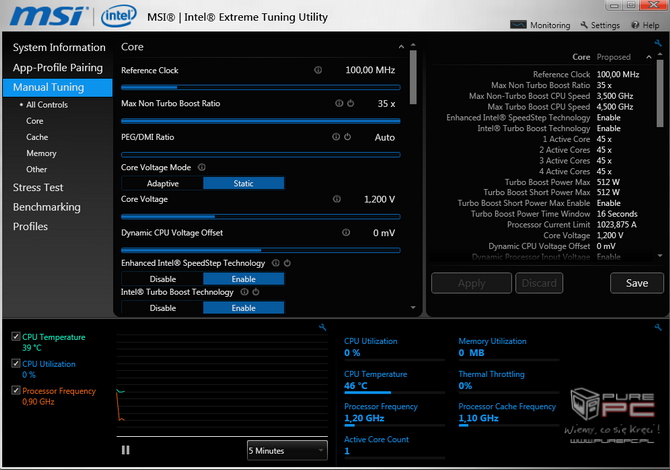Adjust the PEG/DMI Ratio slider
The image size is (670, 470).
coord(261,155)
